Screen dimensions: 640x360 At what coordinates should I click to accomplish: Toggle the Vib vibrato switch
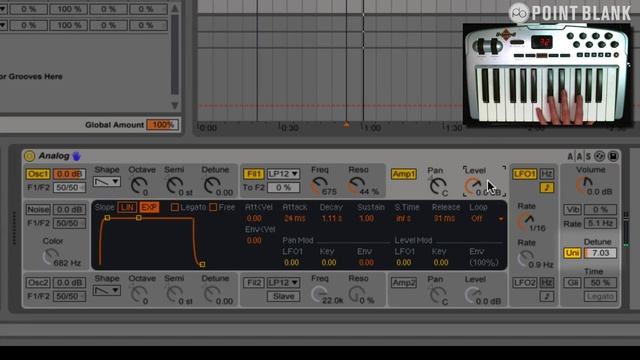[x=572, y=209]
